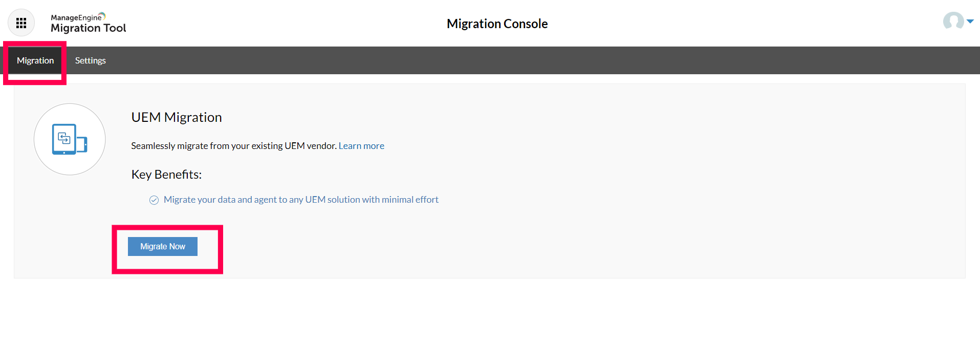
Task: Click empty area of dark navigation bar
Action: (512, 60)
